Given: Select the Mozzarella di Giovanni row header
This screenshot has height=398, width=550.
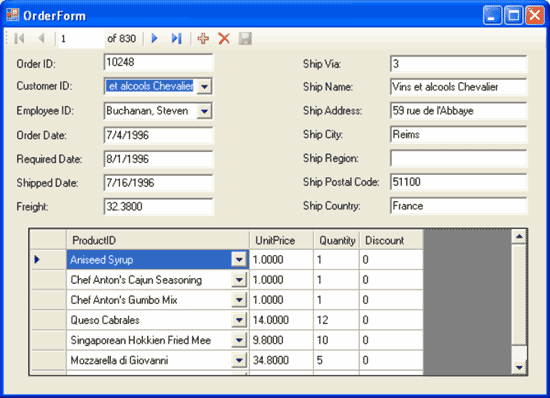Looking at the screenshot, I should (x=48, y=360).
